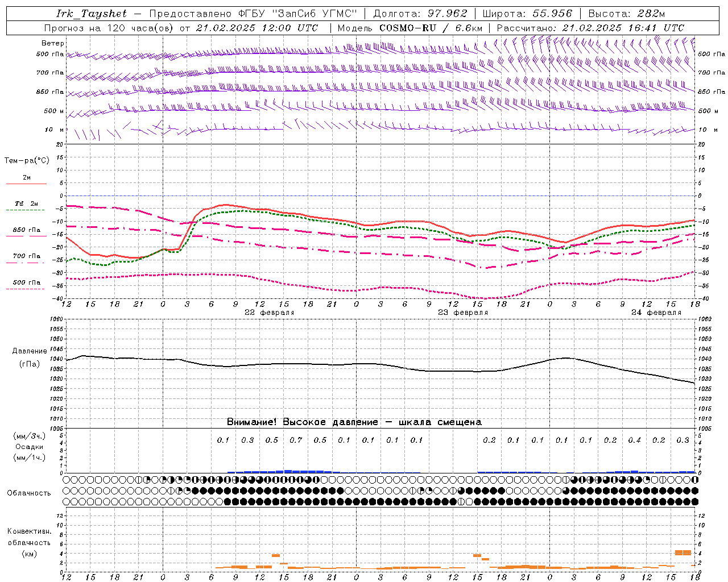Click the Конвективн. convective cloud label

point(29,531)
